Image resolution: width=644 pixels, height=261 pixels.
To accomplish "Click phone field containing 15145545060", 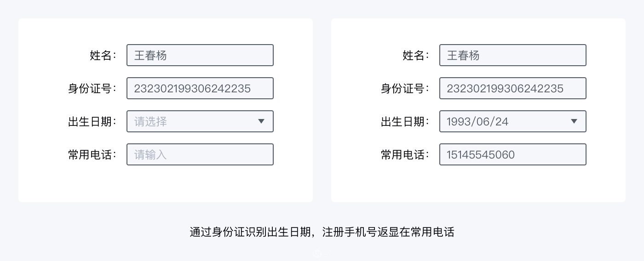I will 513,154.
